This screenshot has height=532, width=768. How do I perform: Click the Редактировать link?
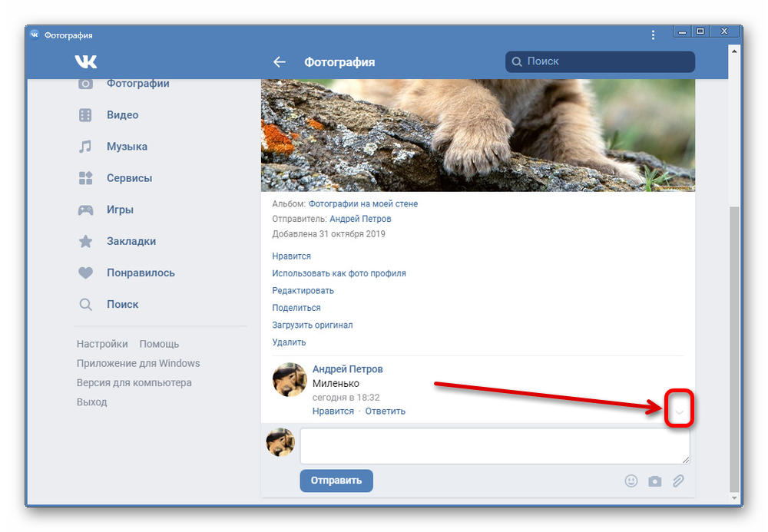pyautogui.click(x=303, y=291)
